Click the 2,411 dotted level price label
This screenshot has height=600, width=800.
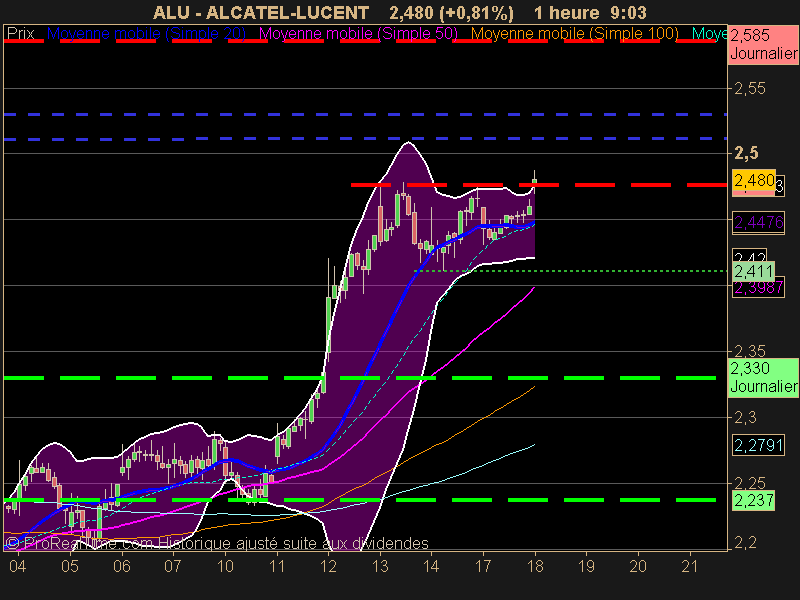(754, 271)
